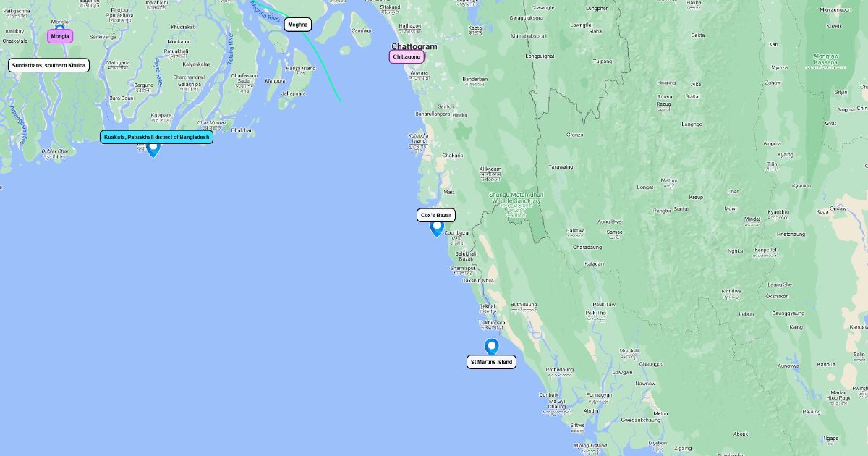The height and width of the screenshot is (456, 868).
Task: Click the Hatiya Island label
Action: click(300, 69)
